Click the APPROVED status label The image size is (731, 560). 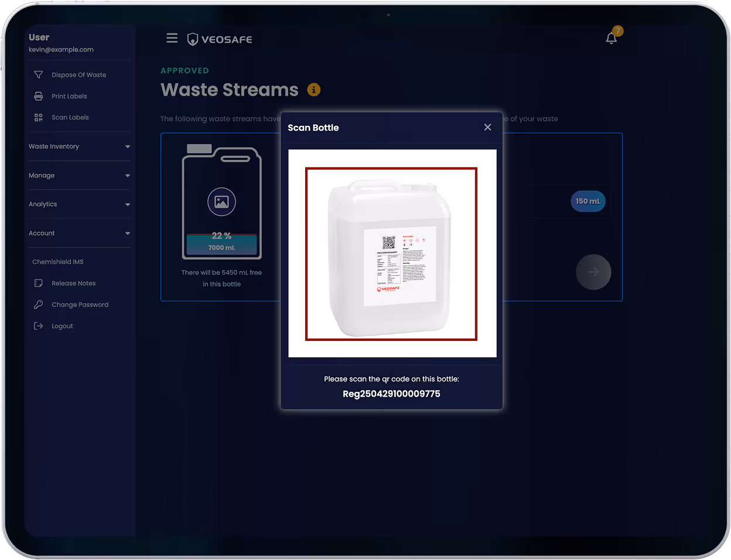click(185, 71)
